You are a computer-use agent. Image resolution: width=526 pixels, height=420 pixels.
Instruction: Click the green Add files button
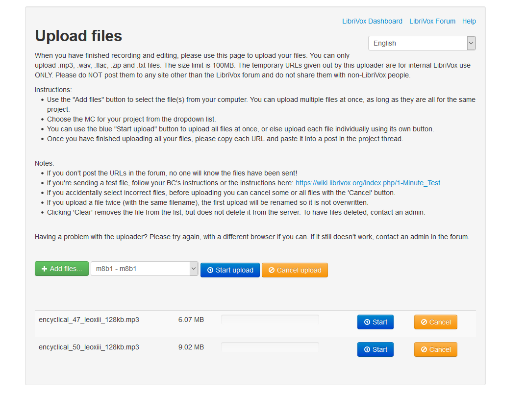(62, 269)
